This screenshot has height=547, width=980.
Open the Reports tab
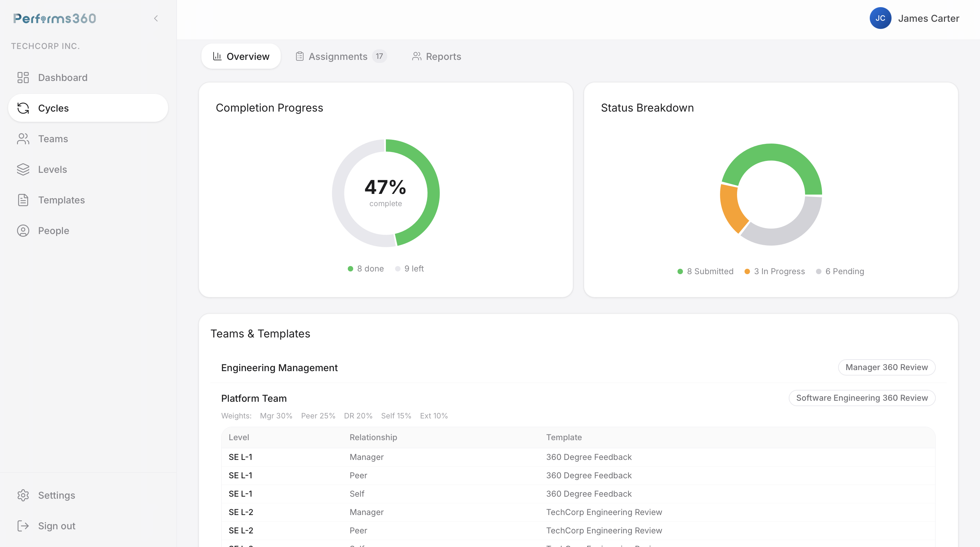point(436,56)
